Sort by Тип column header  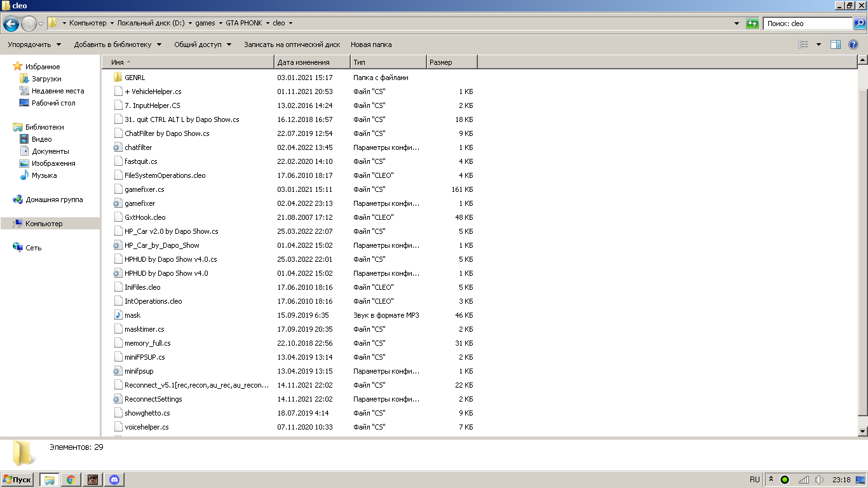(x=388, y=62)
